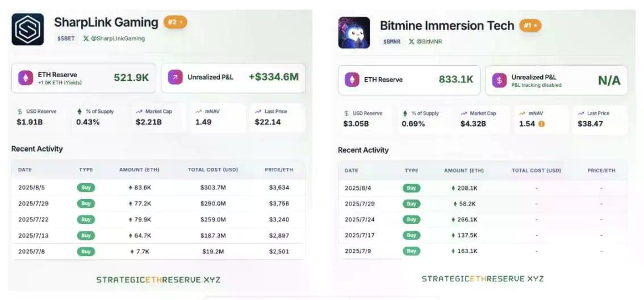Click SharpLink's % of Supply ETH icon
The image size is (644, 300).
[x=79, y=111]
